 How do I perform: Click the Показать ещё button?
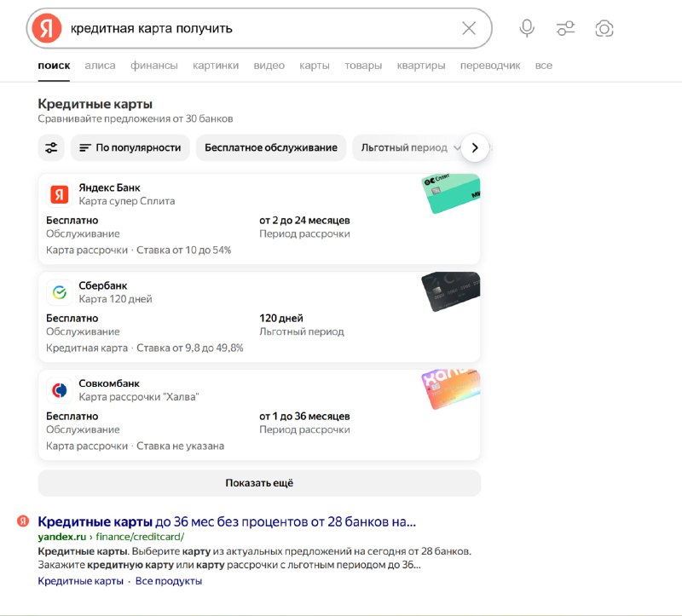pyautogui.click(x=259, y=483)
